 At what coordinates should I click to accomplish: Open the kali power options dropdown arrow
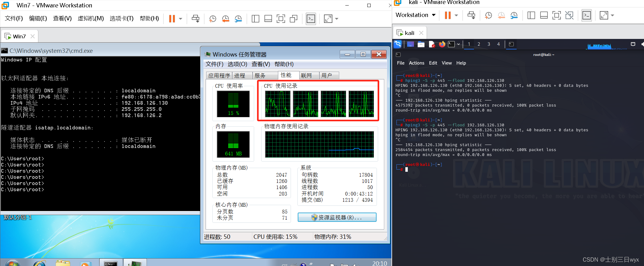point(456,15)
